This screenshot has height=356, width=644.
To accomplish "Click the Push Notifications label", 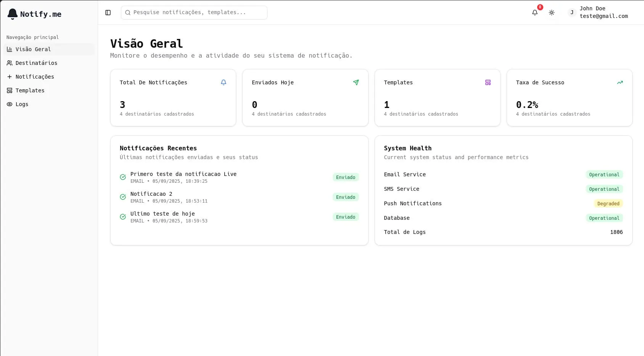I will tap(413, 203).
